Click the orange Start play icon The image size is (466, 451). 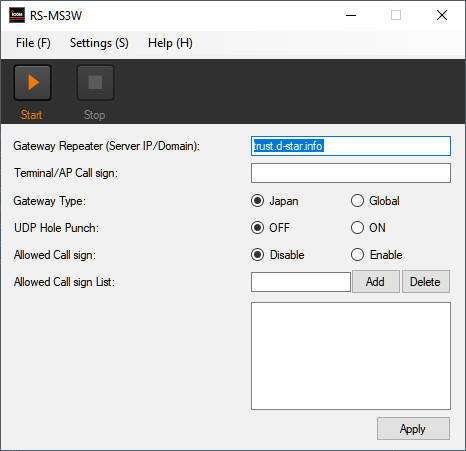33,82
